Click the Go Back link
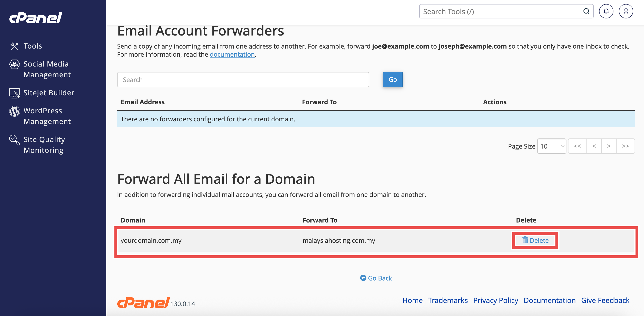Viewport: 644px width, 316px height. 376,278
